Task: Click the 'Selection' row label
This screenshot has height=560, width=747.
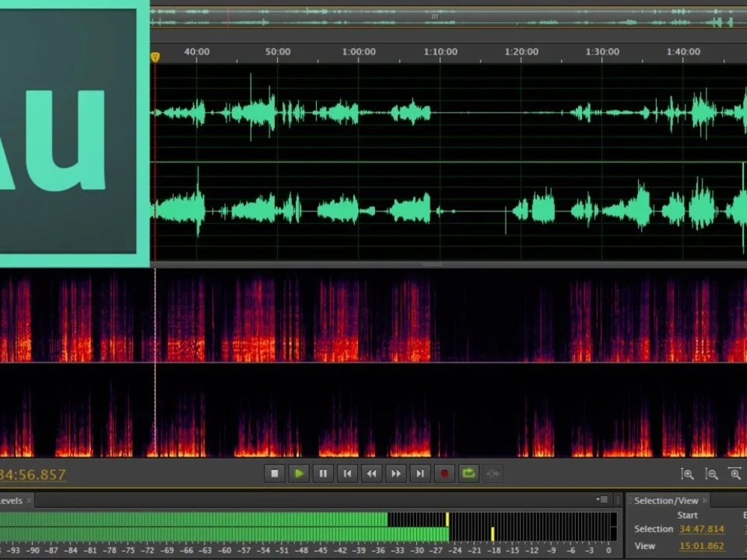Action: tap(654, 529)
